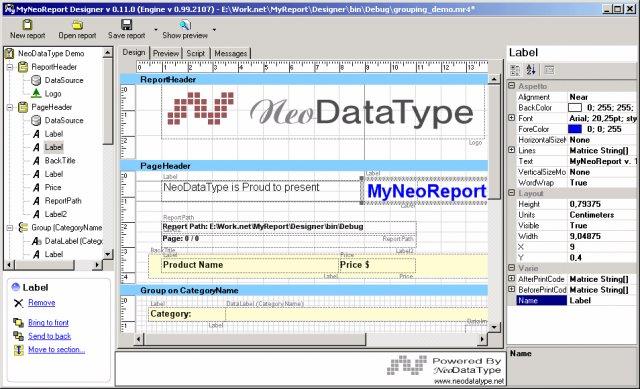Screen dimensions: 640x389
Task: Click the Units Centimeters value
Action: pyautogui.click(x=602, y=215)
